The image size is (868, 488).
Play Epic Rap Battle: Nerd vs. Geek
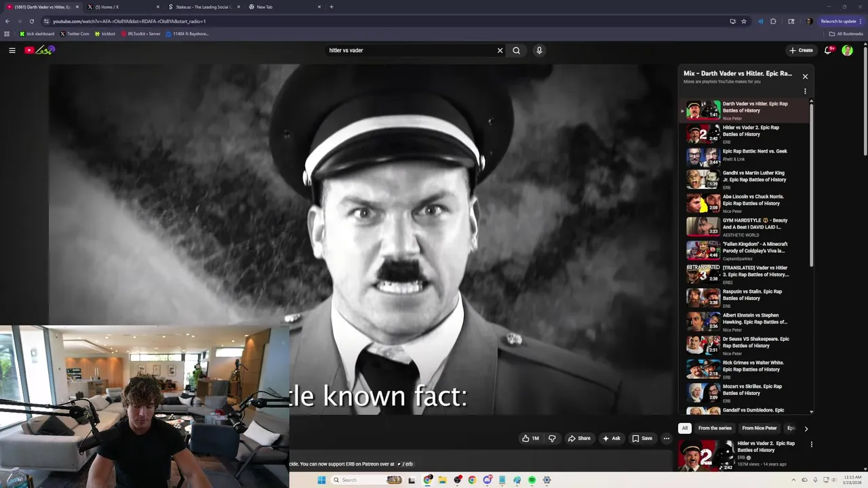coord(745,157)
